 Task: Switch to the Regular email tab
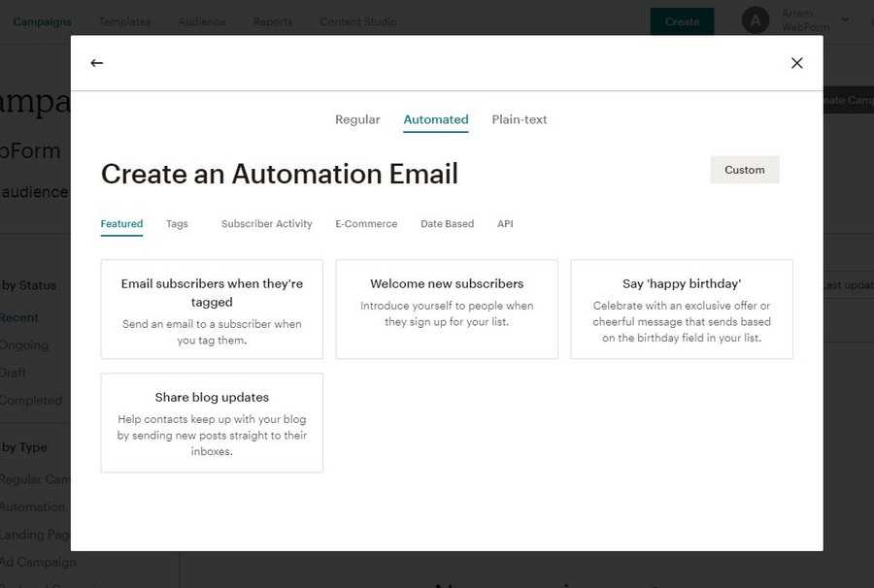(357, 119)
